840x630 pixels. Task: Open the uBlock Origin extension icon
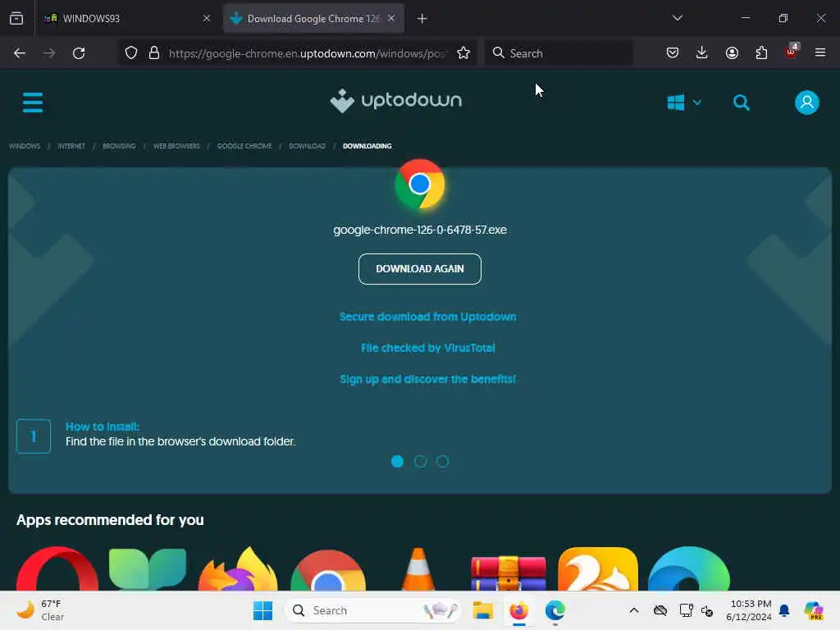point(791,52)
